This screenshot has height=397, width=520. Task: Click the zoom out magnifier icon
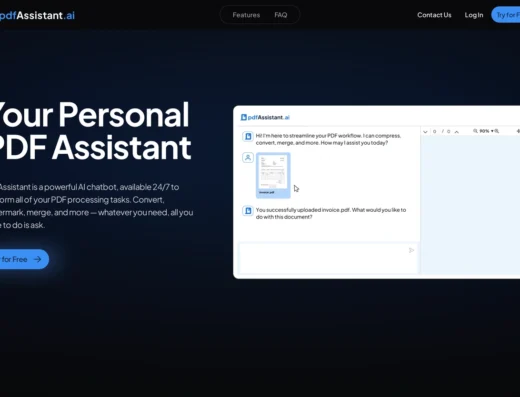(x=475, y=131)
